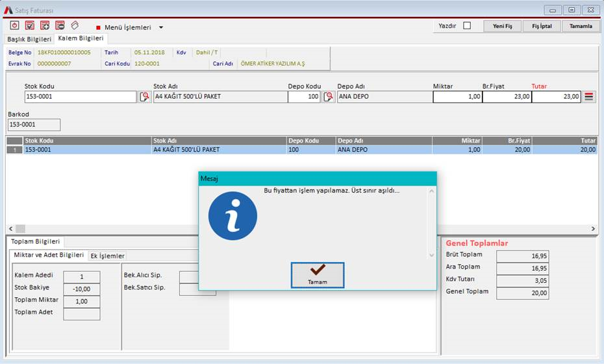604x364 pixels.
Task: Select grid row 1 header cell
Action: [15, 150]
